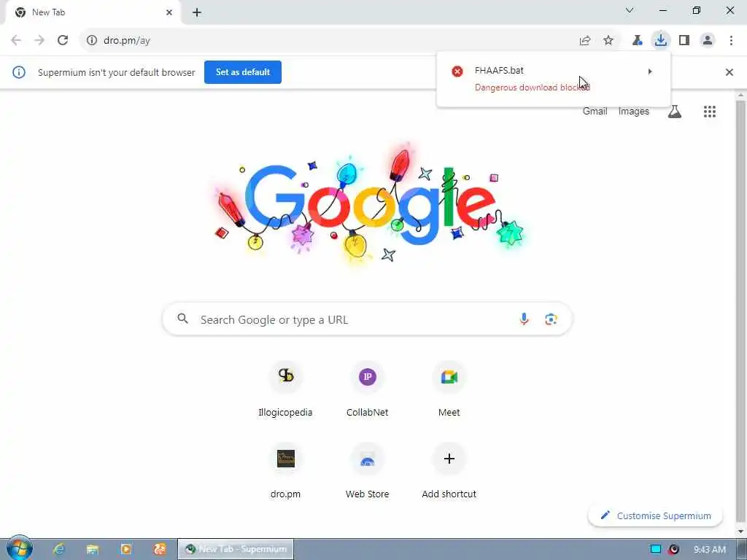Dismiss the default browser infobar

729,72
